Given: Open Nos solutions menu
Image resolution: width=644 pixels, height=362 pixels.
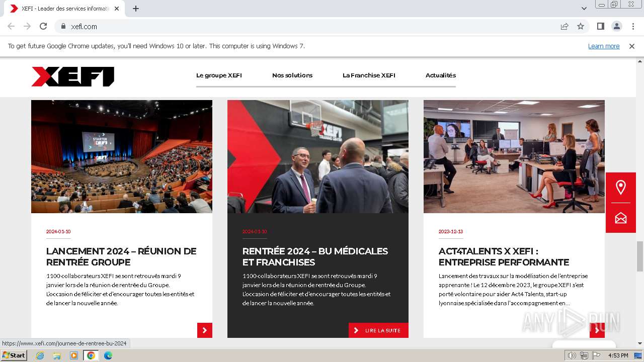Looking at the screenshot, I should click(x=292, y=75).
